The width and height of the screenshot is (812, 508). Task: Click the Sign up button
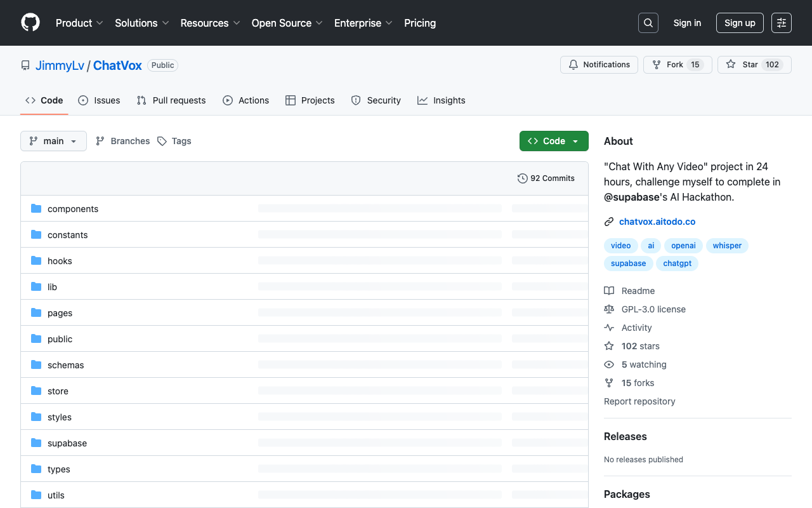pos(740,23)
